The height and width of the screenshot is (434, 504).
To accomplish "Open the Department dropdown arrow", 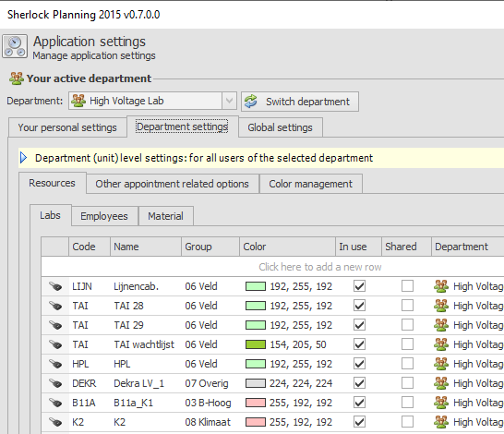I will [229, 101].
